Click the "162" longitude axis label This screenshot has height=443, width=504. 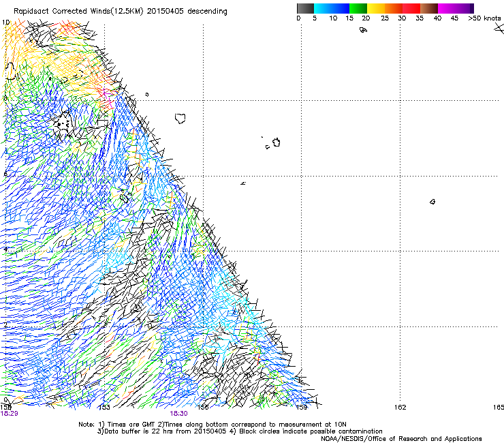coord(400,408)
